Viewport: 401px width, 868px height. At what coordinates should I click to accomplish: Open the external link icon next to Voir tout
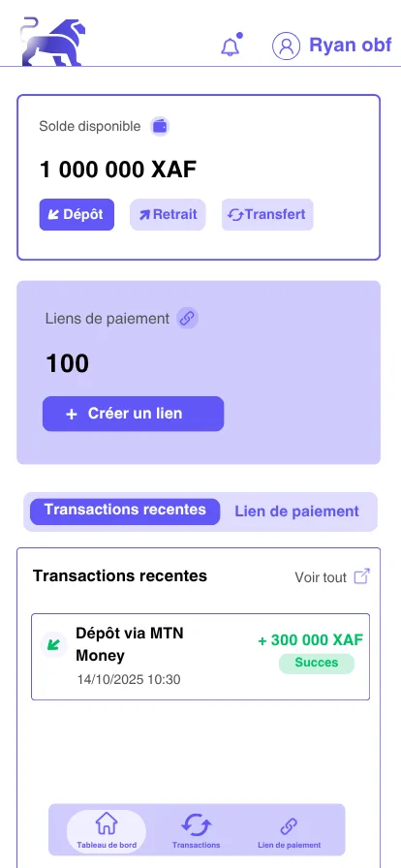click(361, 576)
